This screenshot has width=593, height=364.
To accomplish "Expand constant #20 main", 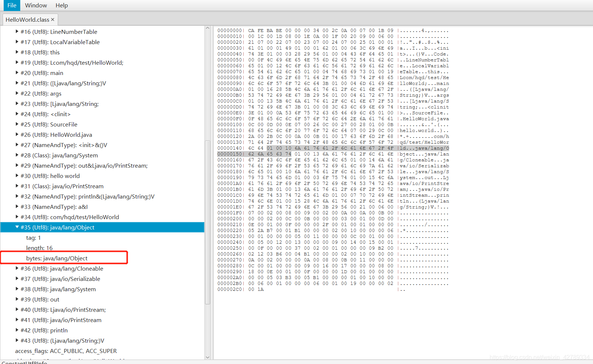I will tap(17, 73).
